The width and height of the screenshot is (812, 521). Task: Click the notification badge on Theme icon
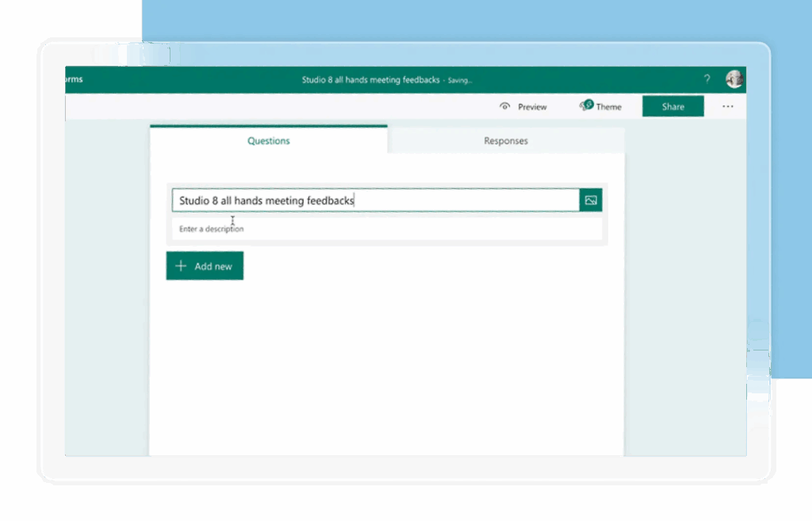click(589, 103)
